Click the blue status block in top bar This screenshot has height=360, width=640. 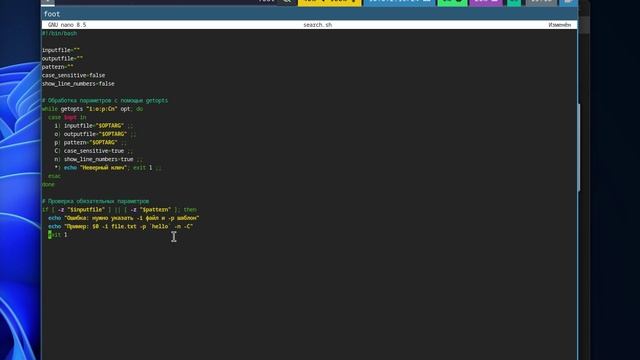click(x=399, y=2)
